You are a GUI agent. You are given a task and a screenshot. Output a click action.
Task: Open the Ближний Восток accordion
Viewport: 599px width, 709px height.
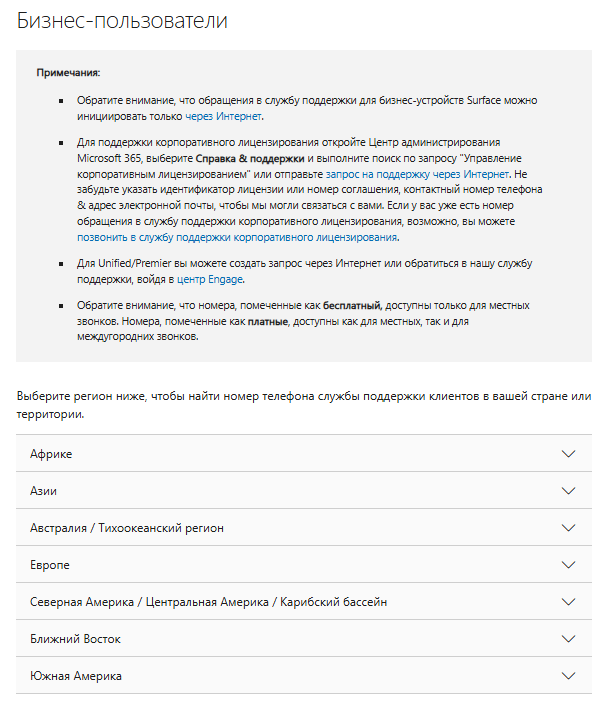coord(304,638)
